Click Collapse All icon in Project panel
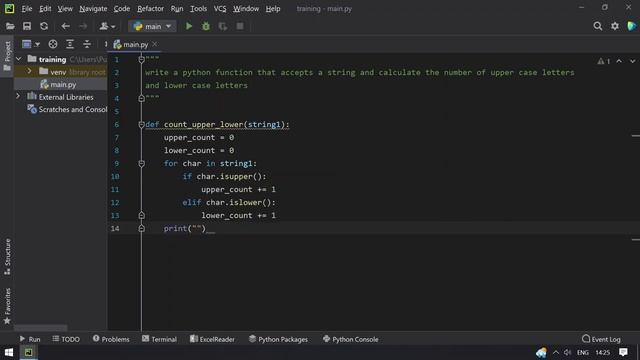 coord(87,44)
